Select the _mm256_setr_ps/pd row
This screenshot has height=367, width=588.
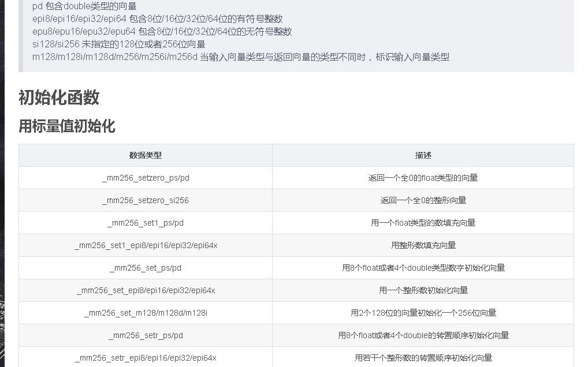(144, 335)
